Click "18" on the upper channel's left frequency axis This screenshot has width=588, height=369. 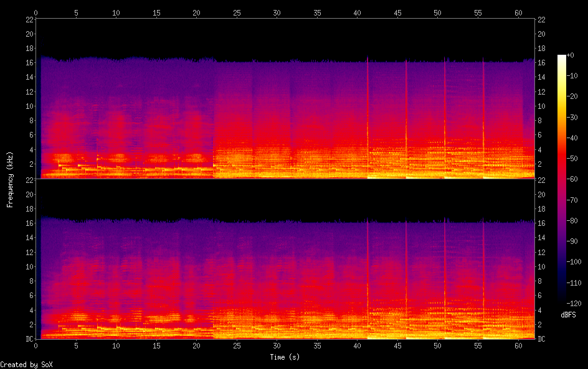click(29, 49)
